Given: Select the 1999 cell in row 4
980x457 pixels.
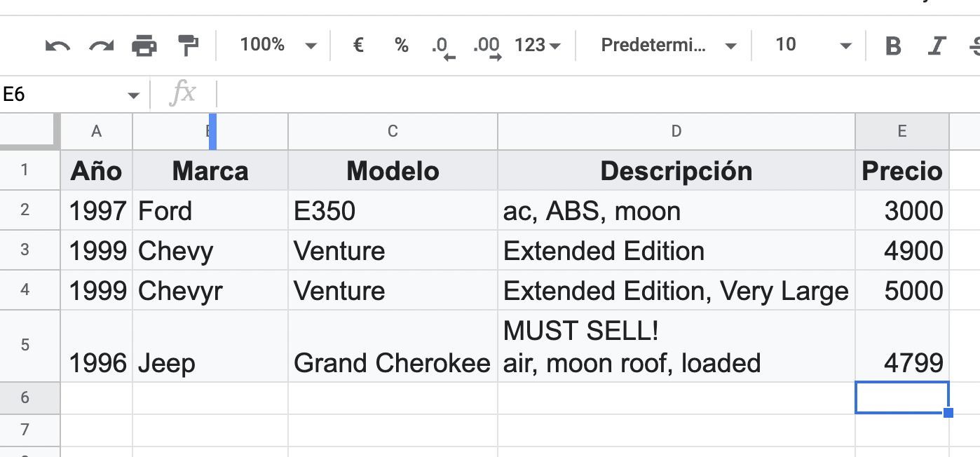Looking at the screenshot, I should click(97, 290).
